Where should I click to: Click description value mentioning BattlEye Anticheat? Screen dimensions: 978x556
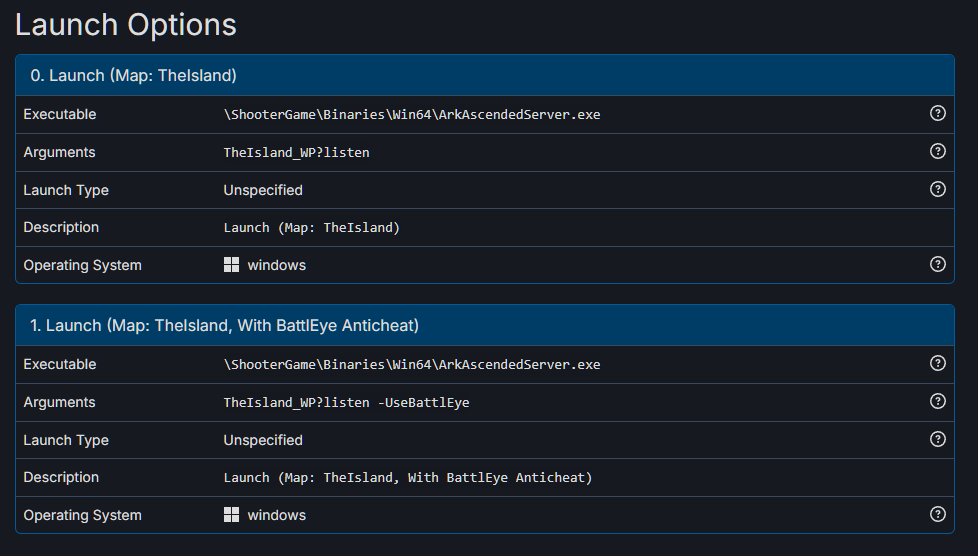[x=408, y=478]
